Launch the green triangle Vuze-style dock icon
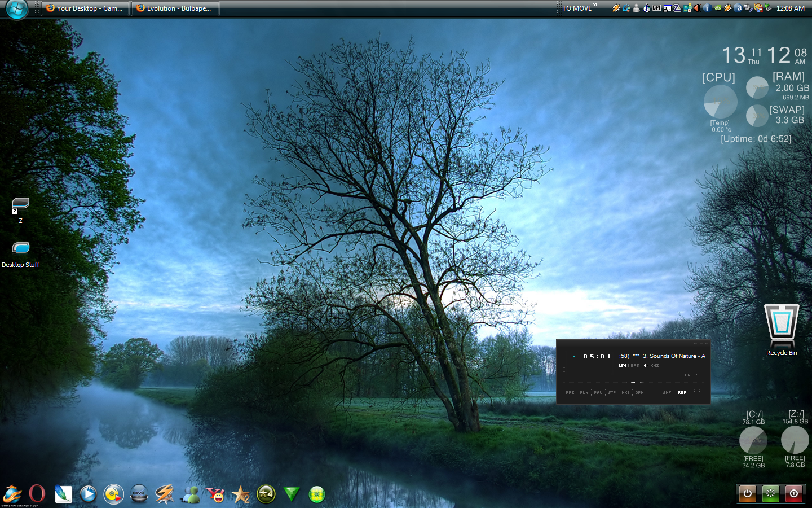812x508 pixels. 292,494
